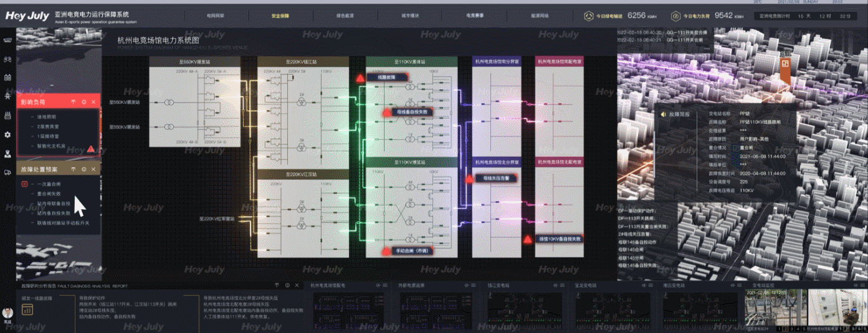The height and width of the screenshot is (333, 868).
Task: Click the factory icon in left sidebar
Action: point(7,116)
